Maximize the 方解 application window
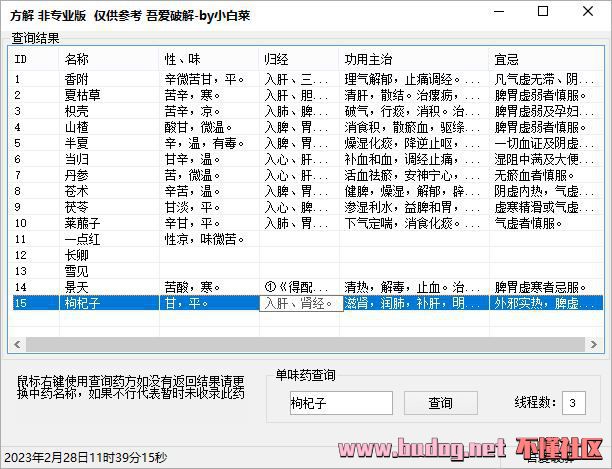This screenshot has height=469, width=612. (542, 14)
